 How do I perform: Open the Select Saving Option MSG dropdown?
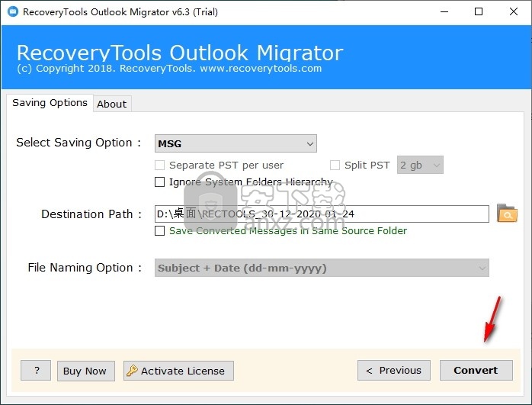[x=236, y=143]
